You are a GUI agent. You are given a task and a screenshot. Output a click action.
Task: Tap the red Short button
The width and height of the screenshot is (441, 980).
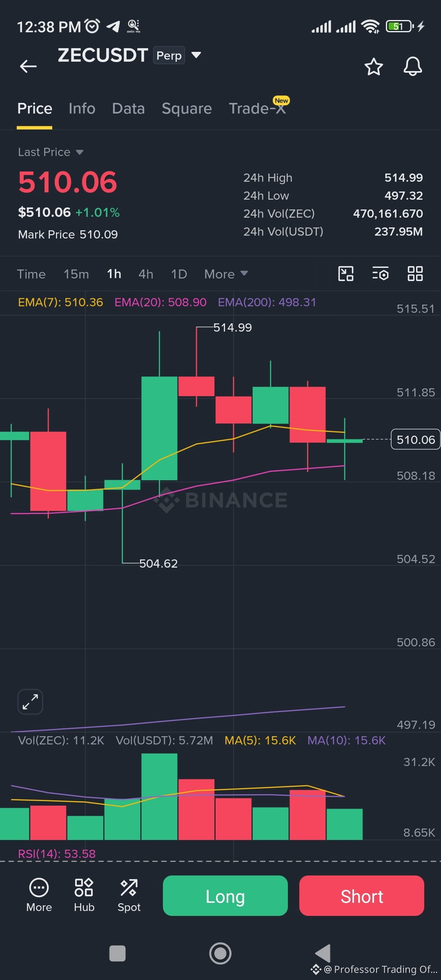pyautogui.click(x=362, y=895)
